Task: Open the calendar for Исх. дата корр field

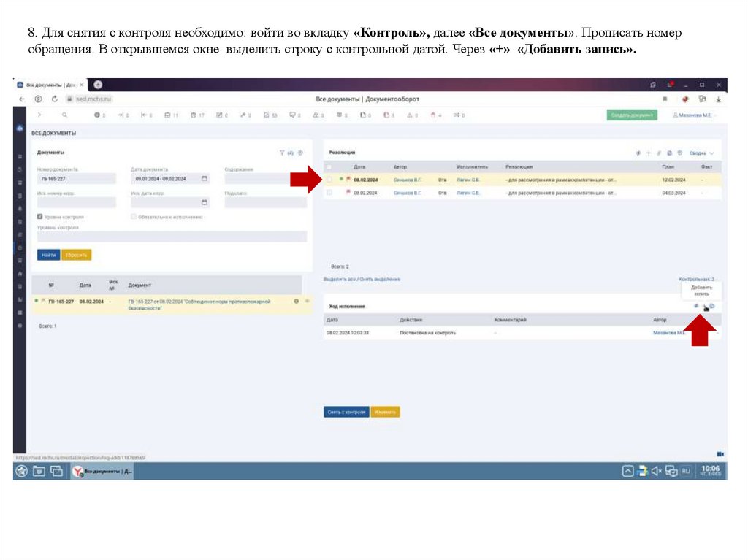Action: 205,202
